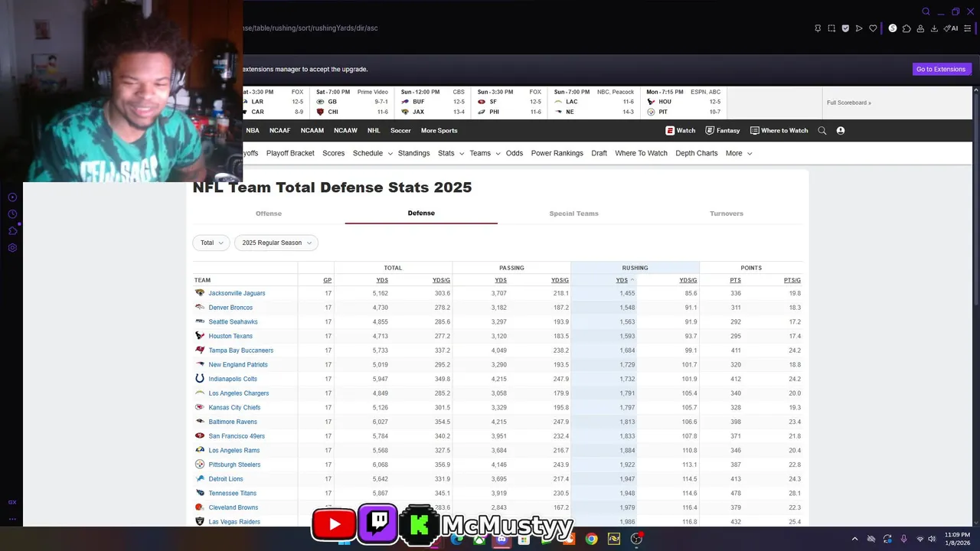Viewport: 980px width, 551px height.
Task: Open the three-dot sidebar setup menu
Action: coord(12,519)
